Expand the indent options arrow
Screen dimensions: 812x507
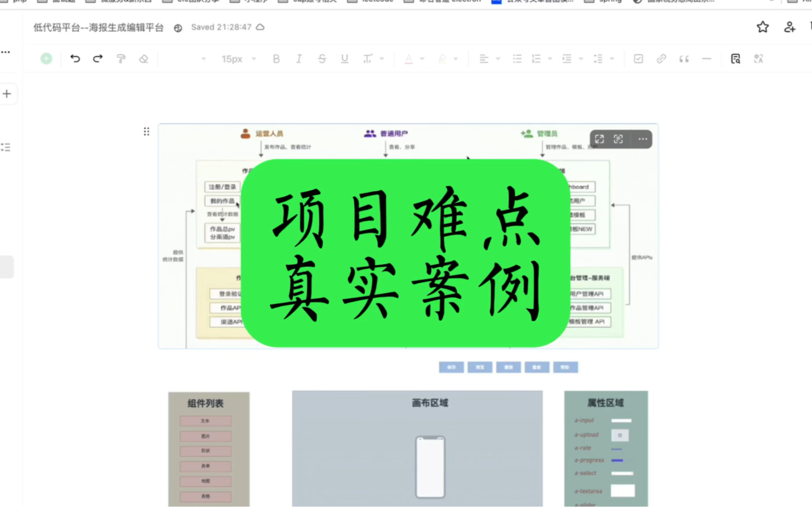click(581, 59)
